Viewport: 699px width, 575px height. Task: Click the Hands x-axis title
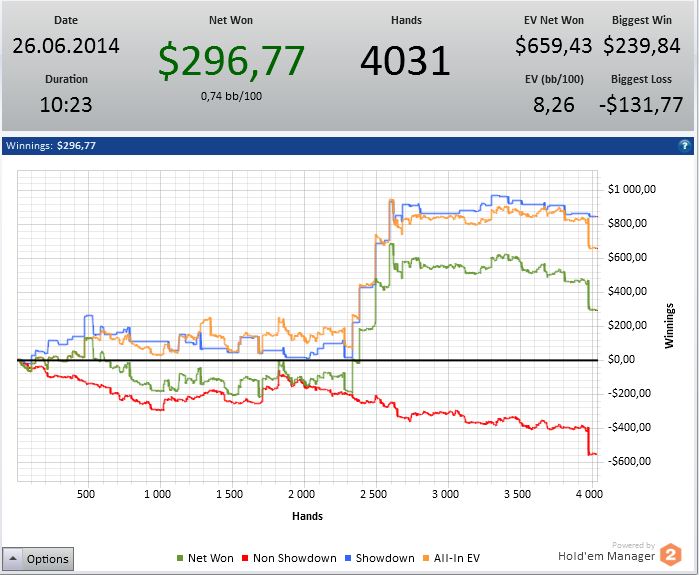pos(307,516)
